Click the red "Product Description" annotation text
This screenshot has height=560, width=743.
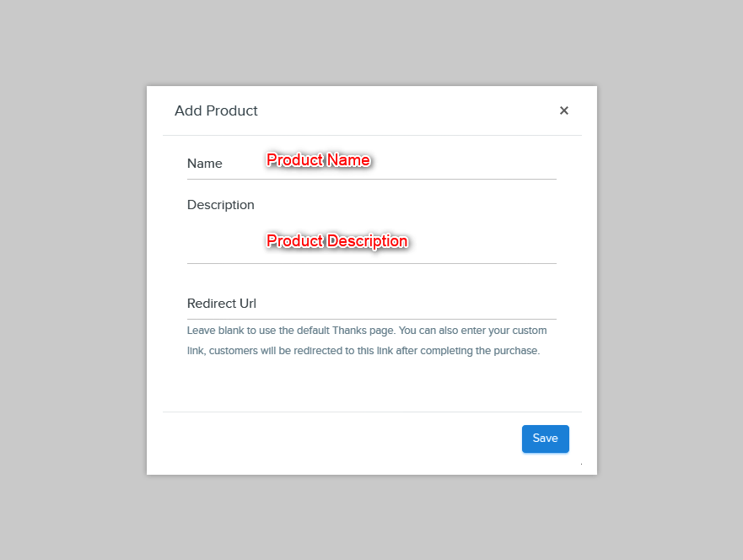[337, 241]
